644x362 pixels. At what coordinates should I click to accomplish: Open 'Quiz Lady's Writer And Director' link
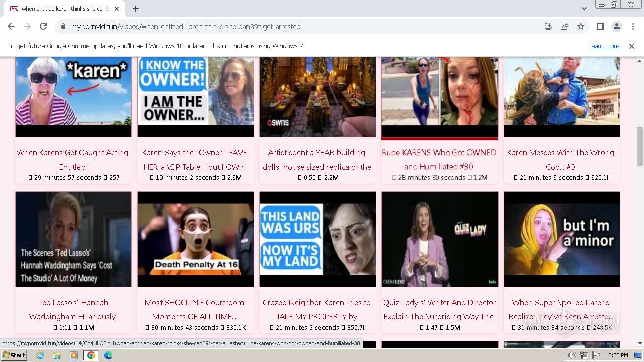click(x=439, y=309)
